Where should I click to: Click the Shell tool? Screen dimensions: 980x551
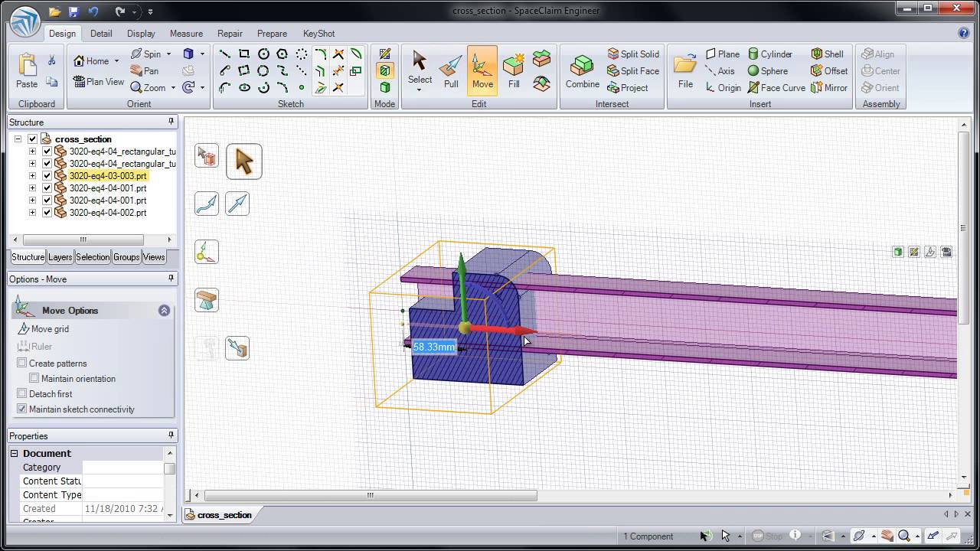click(x=828, y=54)
